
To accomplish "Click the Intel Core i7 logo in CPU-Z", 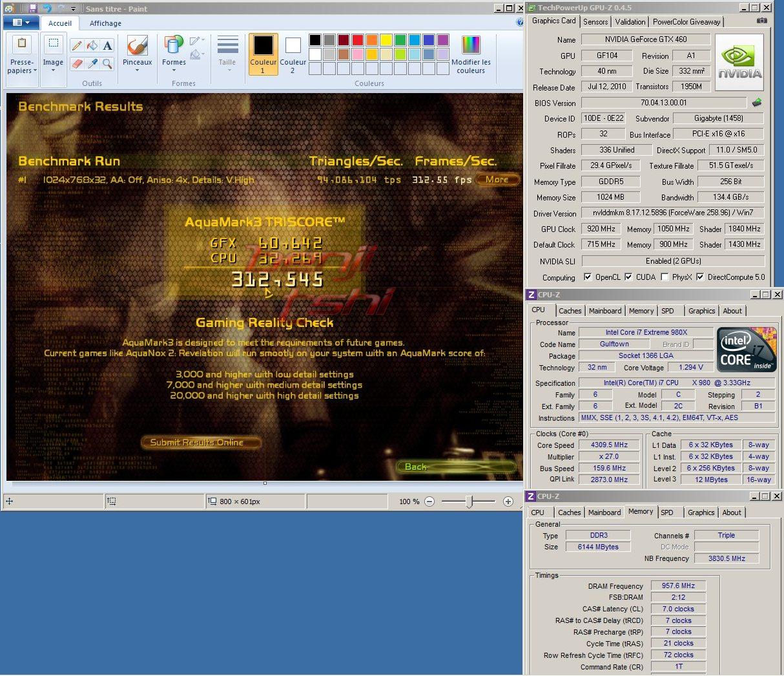I will point(747,350).
